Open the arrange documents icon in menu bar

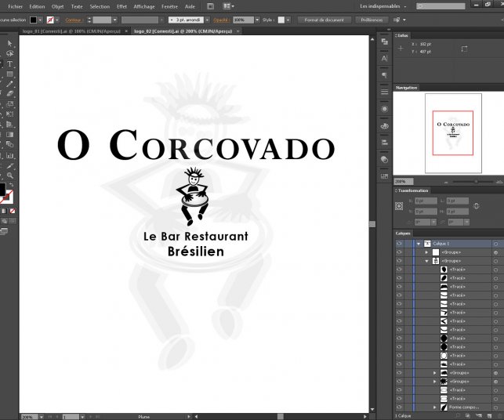pyautogui.click(x=228, y=5)
